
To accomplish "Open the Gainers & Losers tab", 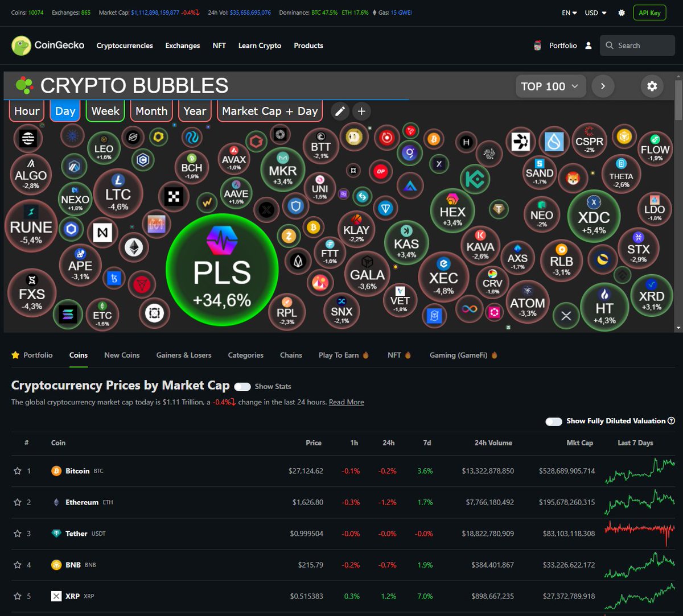I will (x=183, y=355).
